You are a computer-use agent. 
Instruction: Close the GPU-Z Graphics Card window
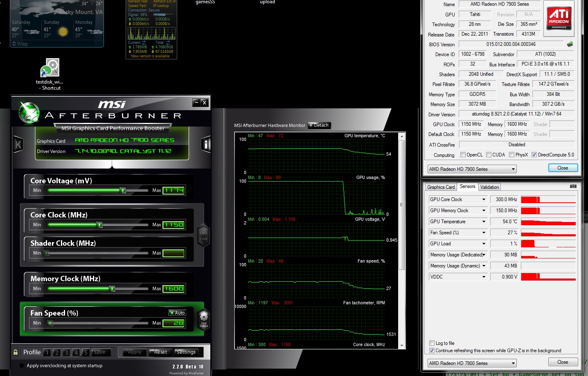pos(563,168)
